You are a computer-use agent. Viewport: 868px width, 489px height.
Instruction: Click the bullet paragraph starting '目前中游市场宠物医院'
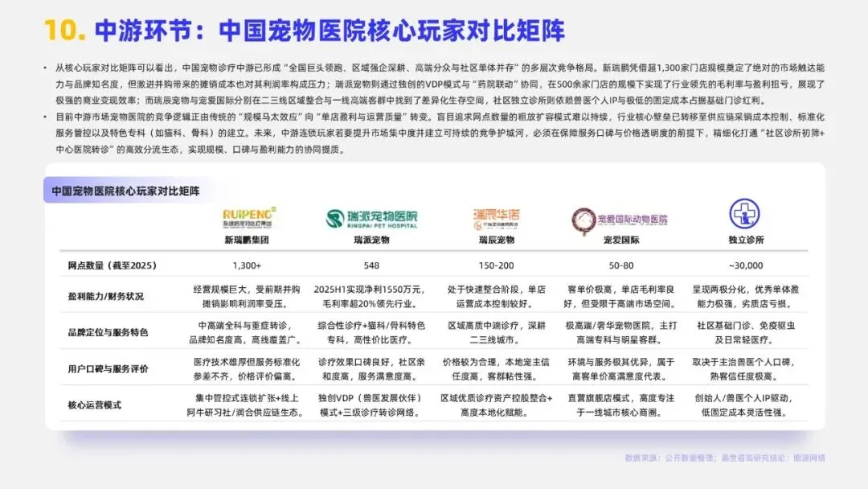pos(440,134)
